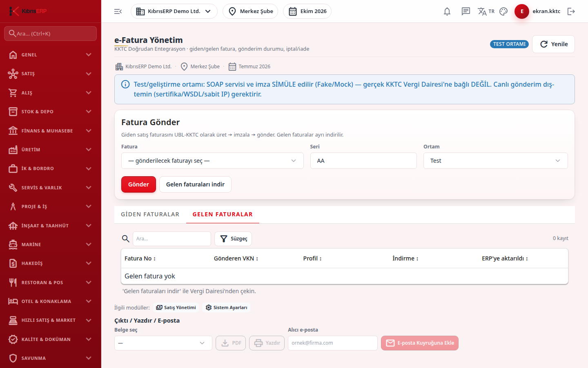
Task: Open the MARİNE ship icon
Action: click(x=13, y=245)
